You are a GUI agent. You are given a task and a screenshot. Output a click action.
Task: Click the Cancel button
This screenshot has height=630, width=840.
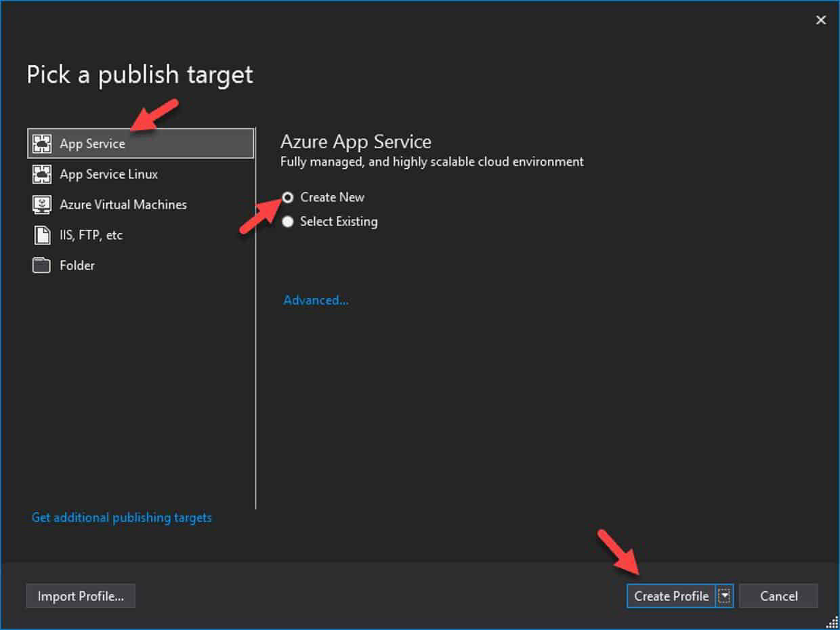(778, 596)
